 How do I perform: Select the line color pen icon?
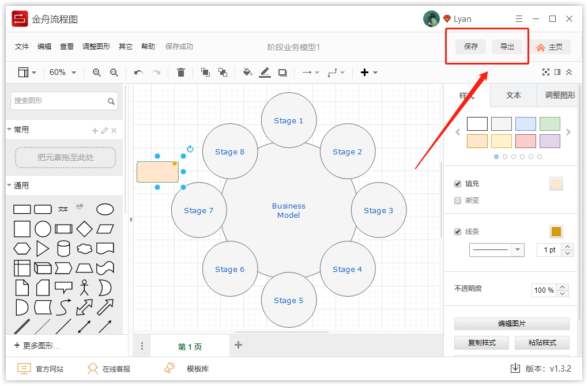click(265, 72)
